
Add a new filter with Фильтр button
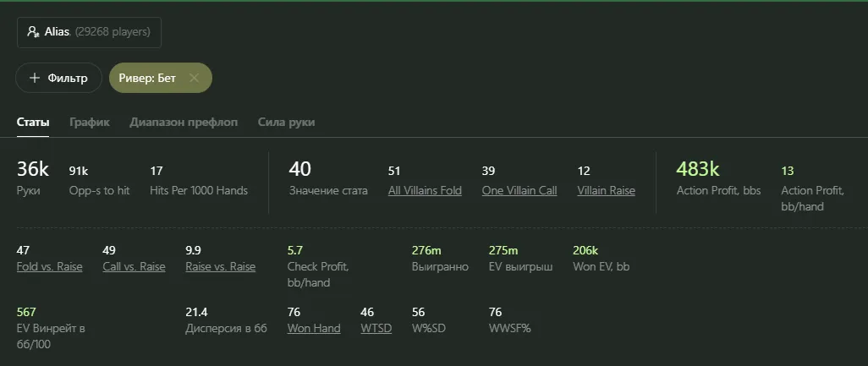[x=58, y=78]
